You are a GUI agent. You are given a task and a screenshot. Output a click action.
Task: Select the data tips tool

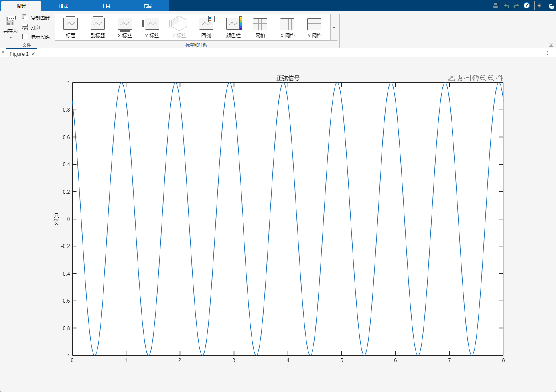pos(467,78)
